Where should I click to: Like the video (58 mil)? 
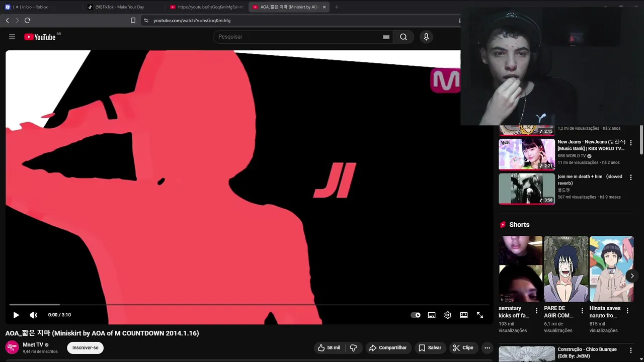point(329,348)
